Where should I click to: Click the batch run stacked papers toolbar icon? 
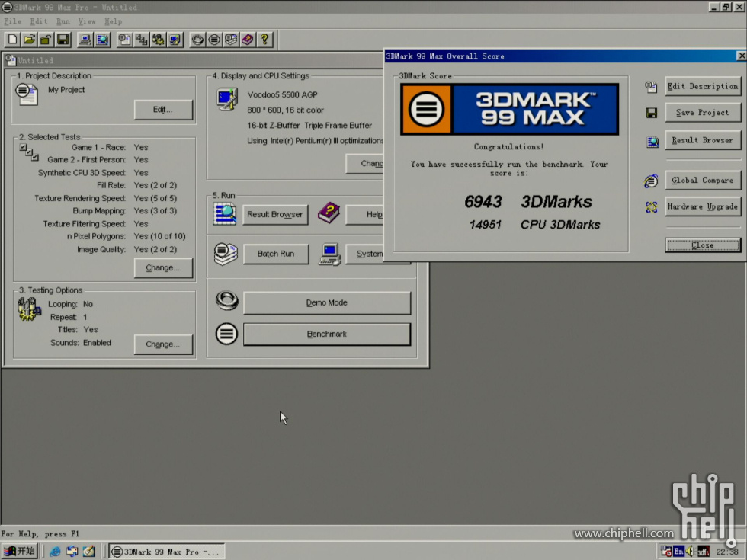tap(230, 40)
